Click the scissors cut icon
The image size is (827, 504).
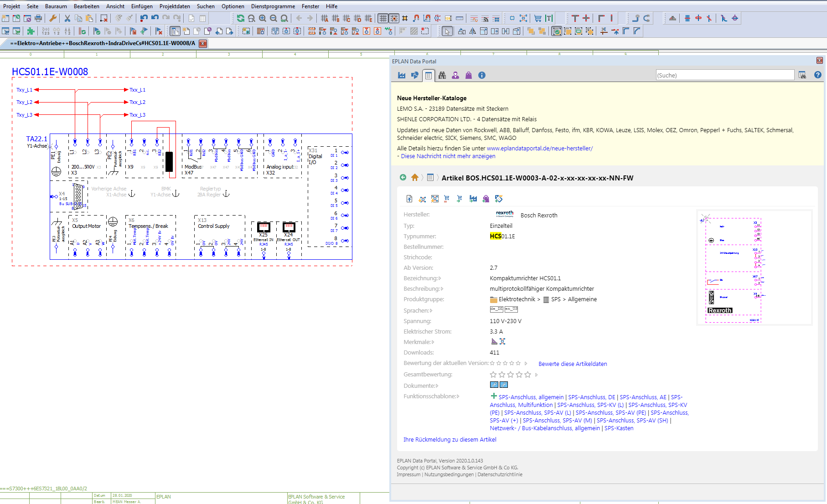click(x=67, y=18)
